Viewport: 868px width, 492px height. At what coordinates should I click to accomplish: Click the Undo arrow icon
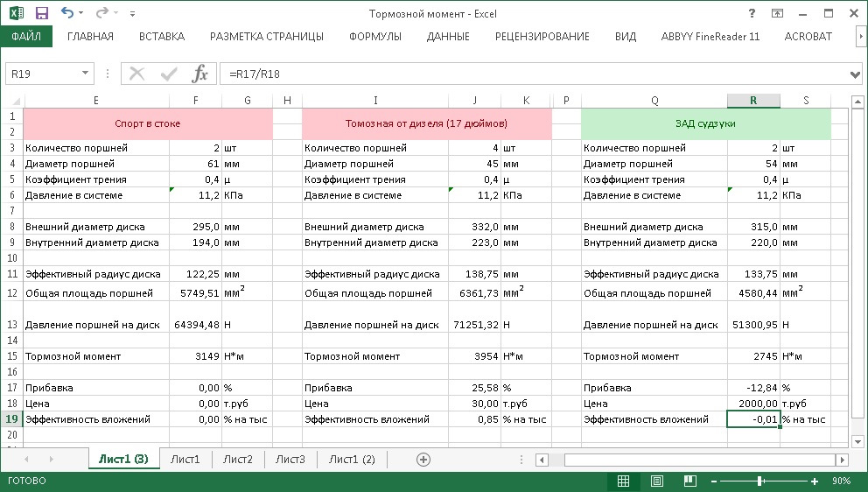click(68, 13)
